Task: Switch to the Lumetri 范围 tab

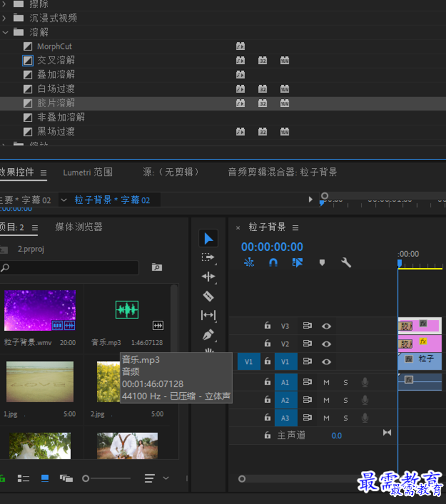Action: (x=88, y=172)
